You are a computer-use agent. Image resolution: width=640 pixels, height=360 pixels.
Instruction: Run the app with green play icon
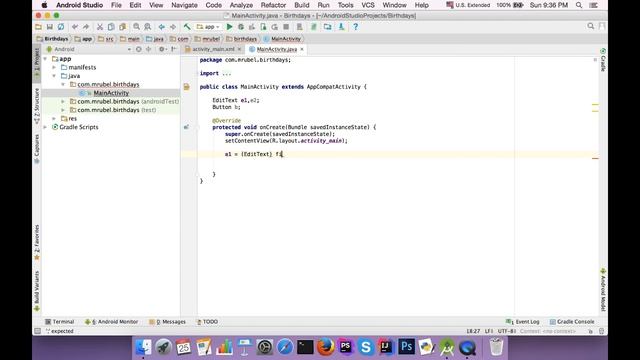229,27
